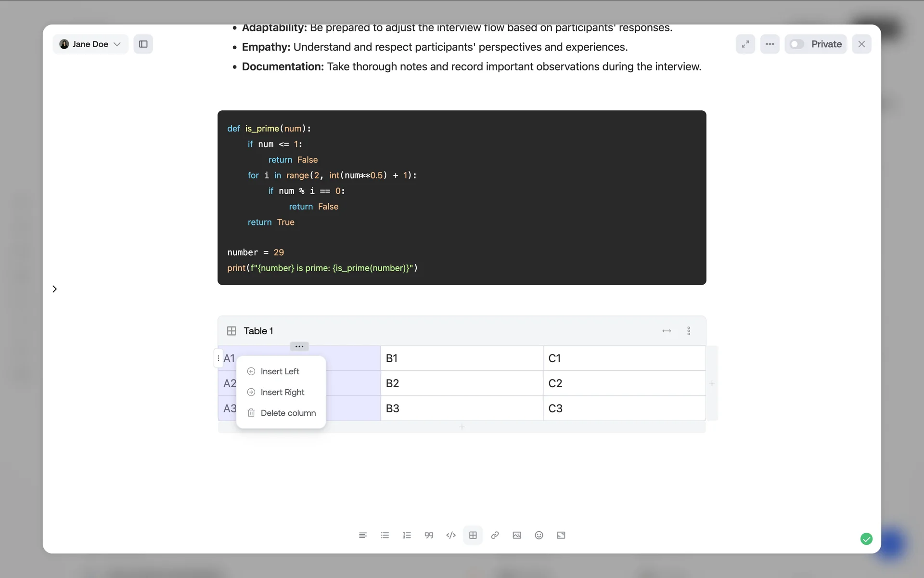Open the emoji picker in toolbar
This screenshot has height=578, width=924.
[x=539, y=535]
